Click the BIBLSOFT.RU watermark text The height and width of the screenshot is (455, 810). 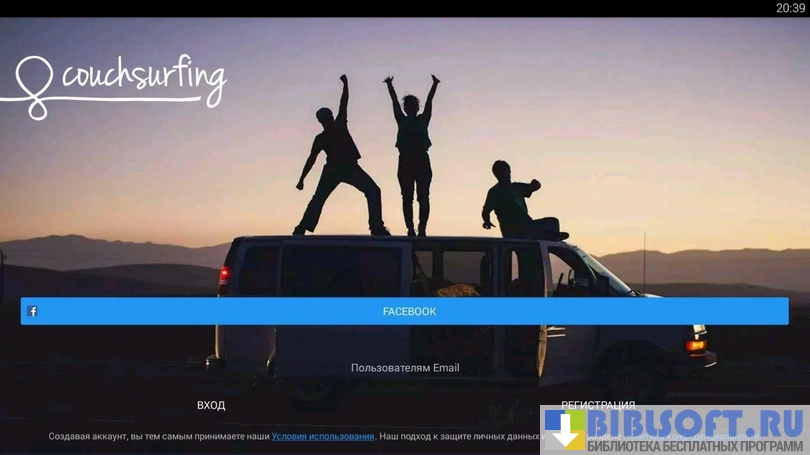695,423
